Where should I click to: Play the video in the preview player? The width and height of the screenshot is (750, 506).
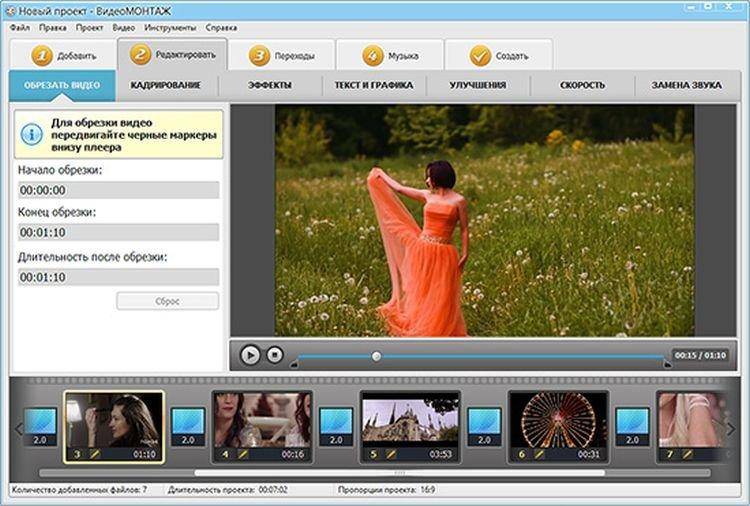[x=250, y=355]
